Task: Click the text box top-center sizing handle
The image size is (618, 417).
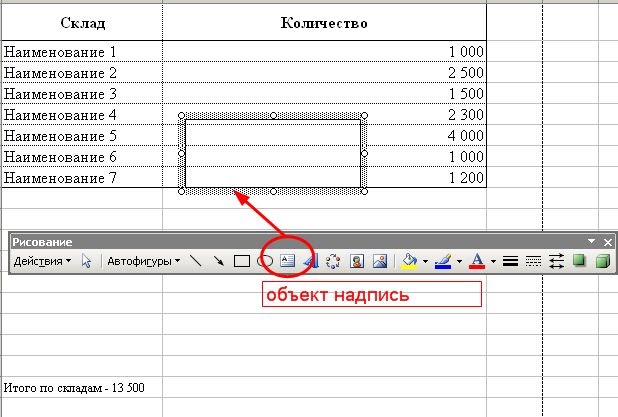Action: point(273,115)
